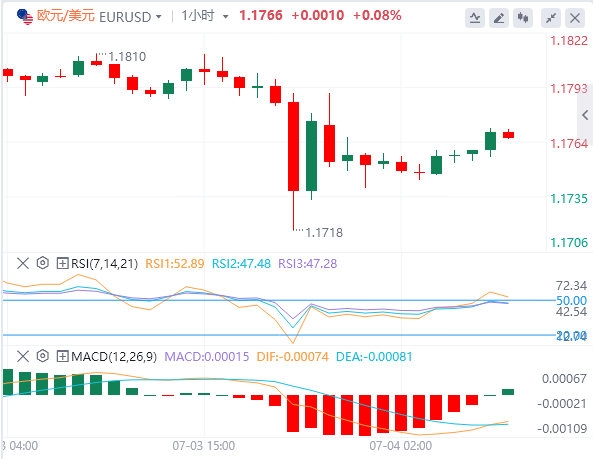Open the EURUSD symbol dropdown arrow
Screen dimensions: 593x459
pos(159,17)
